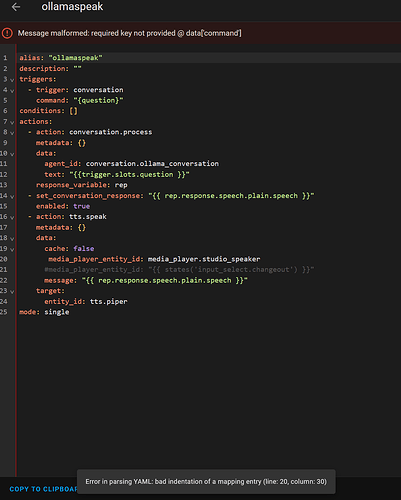Fold the conversation.process action on line 8
401x500 pixels.
(x=12, y=133)
